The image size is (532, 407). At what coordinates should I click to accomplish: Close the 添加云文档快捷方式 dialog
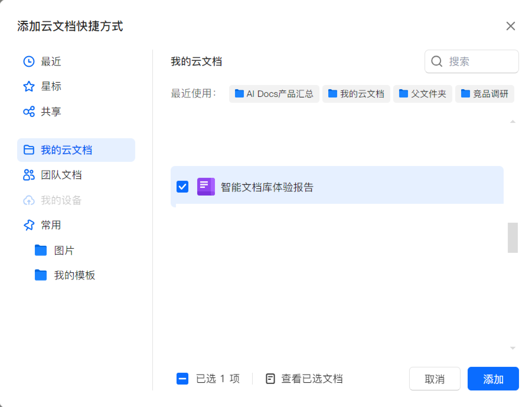pos(511,26)
